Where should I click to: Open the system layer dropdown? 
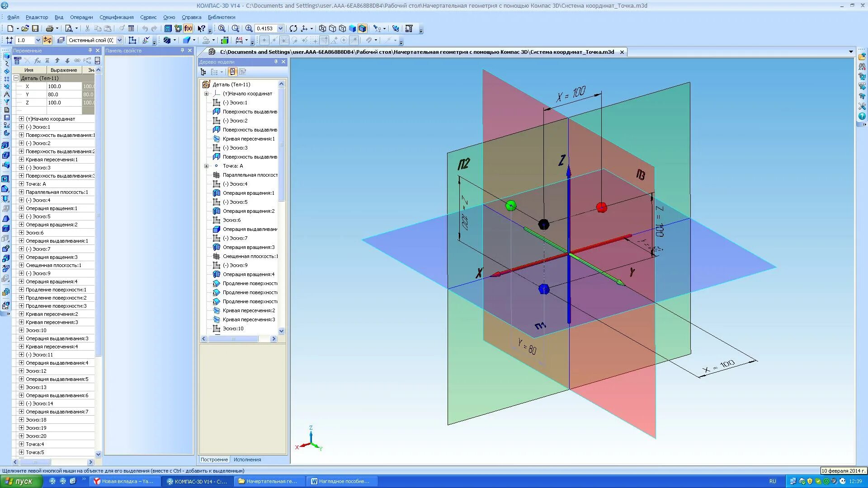[119, 40]
